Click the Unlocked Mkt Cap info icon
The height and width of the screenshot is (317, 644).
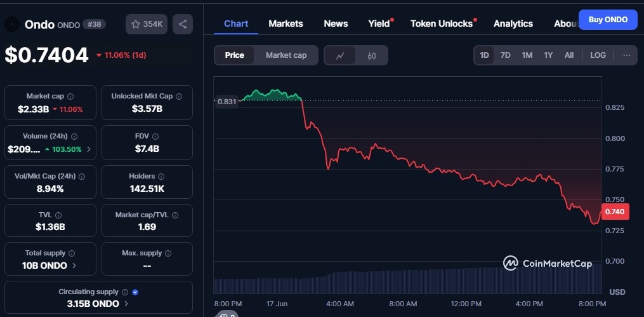pyautogui.click(x=179, y=96)
